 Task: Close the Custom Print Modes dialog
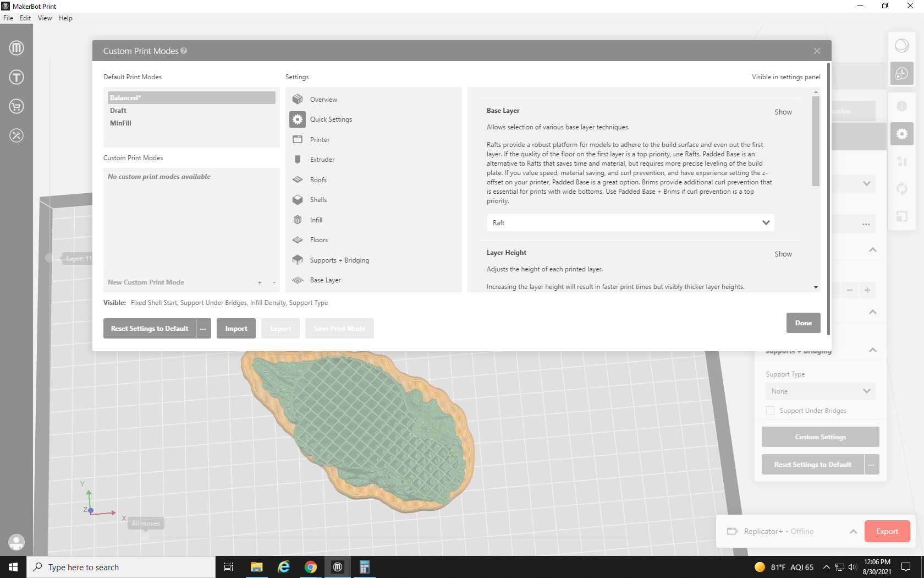click(x=817, y=51)
